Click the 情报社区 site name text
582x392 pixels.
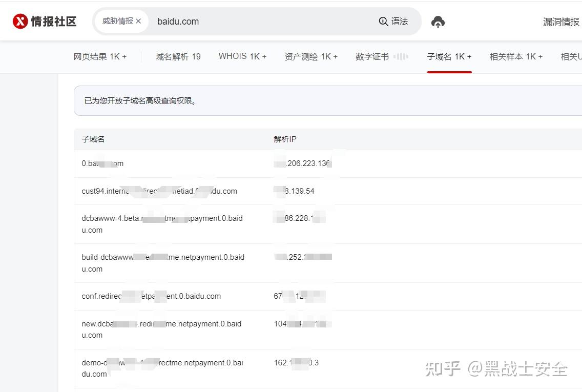click(54, 22)
